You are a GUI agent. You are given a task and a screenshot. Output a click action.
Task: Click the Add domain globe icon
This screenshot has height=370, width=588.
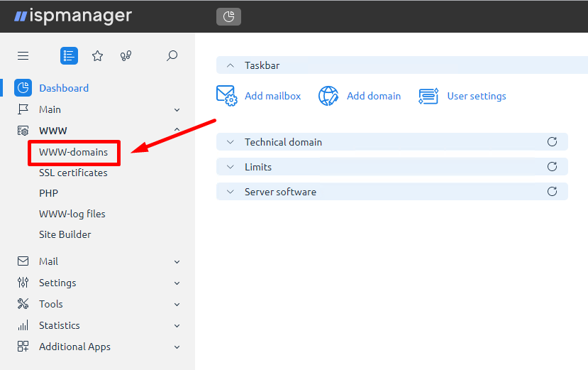pyautogui.click(x=328, y=96)
